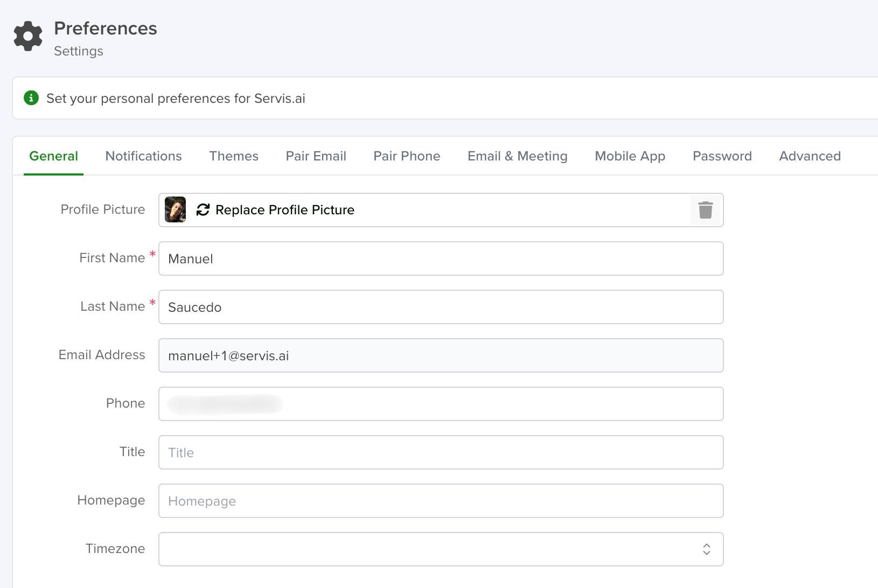The image size is (878, 588).
Task: Click the Timezone label
Action: pos(115,549)
